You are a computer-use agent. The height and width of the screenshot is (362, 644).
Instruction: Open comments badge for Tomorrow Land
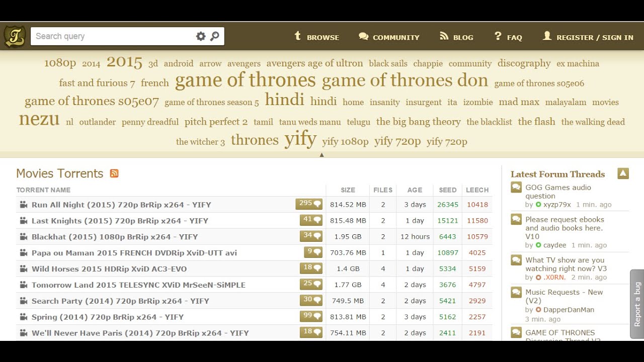coord(311,284)
